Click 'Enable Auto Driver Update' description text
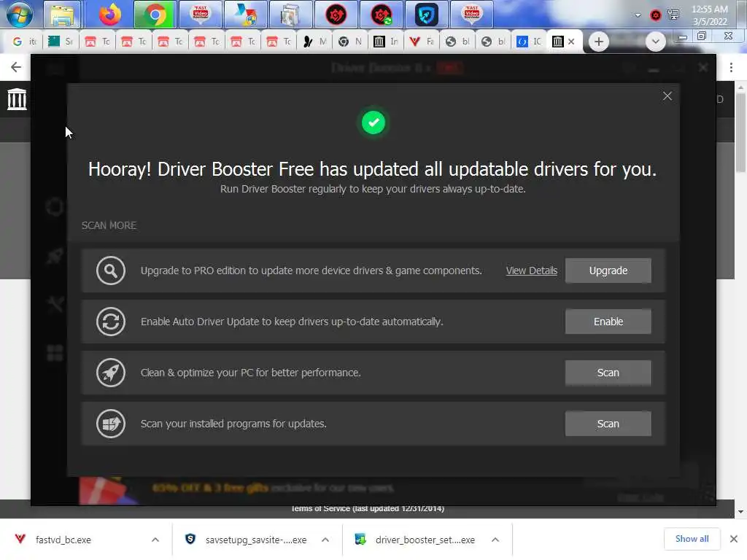The height and width of the screenshot is (560, 747). [x=292, y=322]
